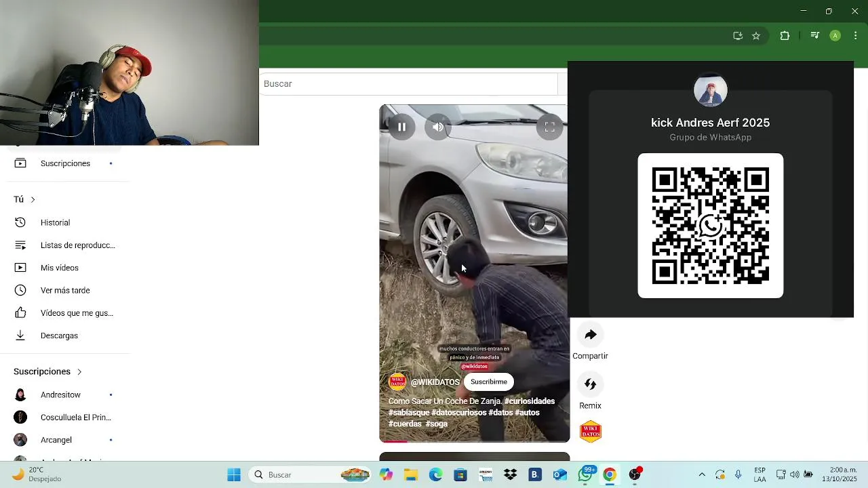Open the @WIKIDATOS channel name

435,382
